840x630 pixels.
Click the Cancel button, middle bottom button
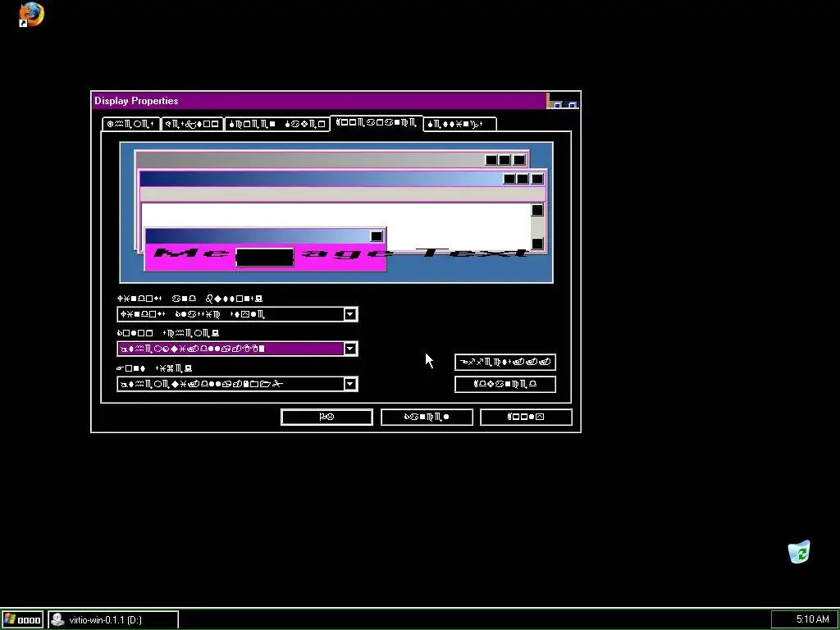click(x=427, y=417)
